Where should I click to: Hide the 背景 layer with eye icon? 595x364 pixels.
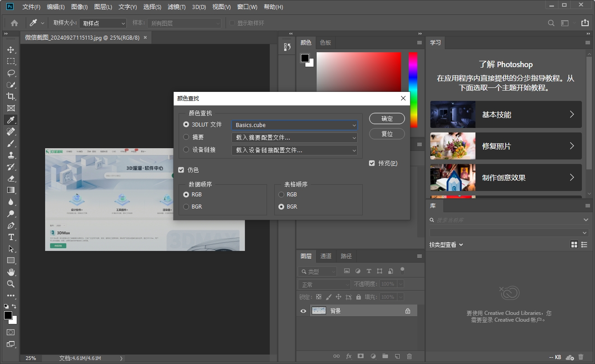[303, 311]
